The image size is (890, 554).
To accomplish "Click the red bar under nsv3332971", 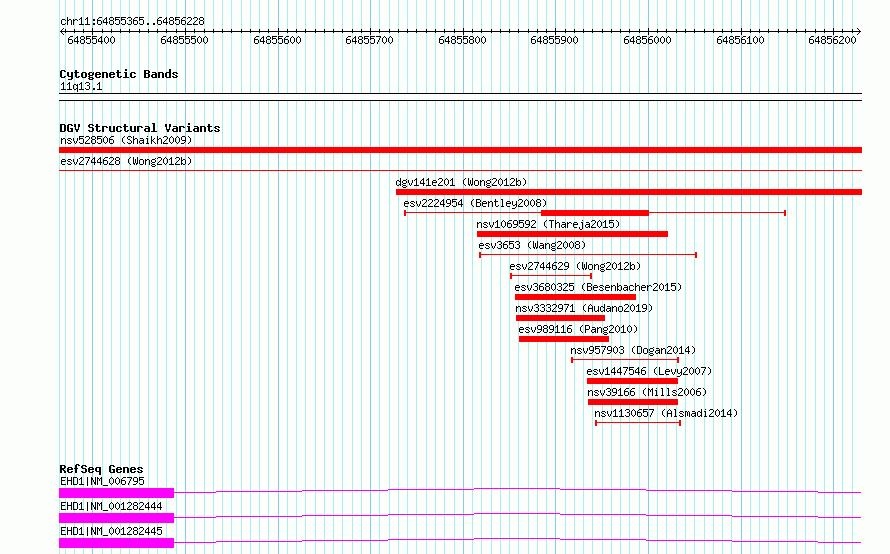I will click(560, 318).
